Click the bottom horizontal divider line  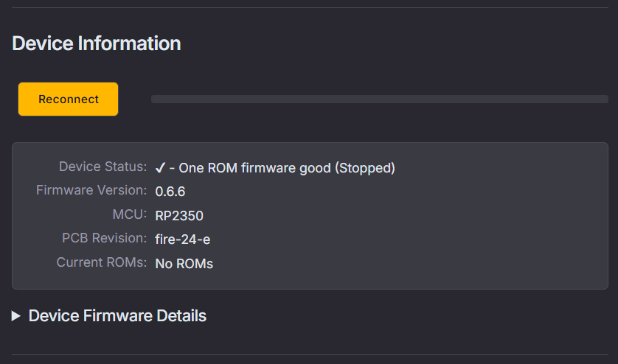[x=309, y=355]
